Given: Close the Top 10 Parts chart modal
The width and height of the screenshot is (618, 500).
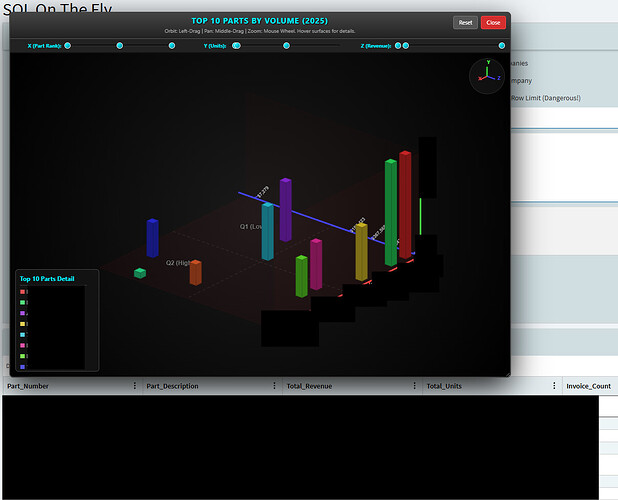Looking at the screenshot, I should [493, 22].
